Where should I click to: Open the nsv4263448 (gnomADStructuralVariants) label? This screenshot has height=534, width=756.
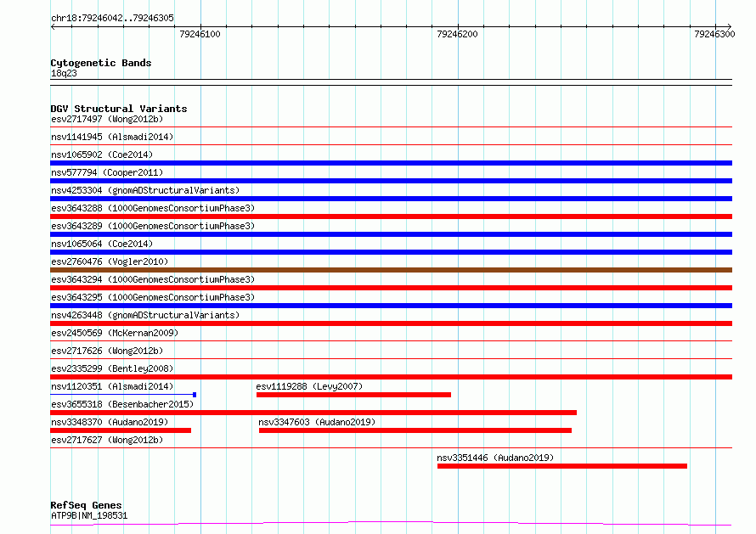point(145,315)
